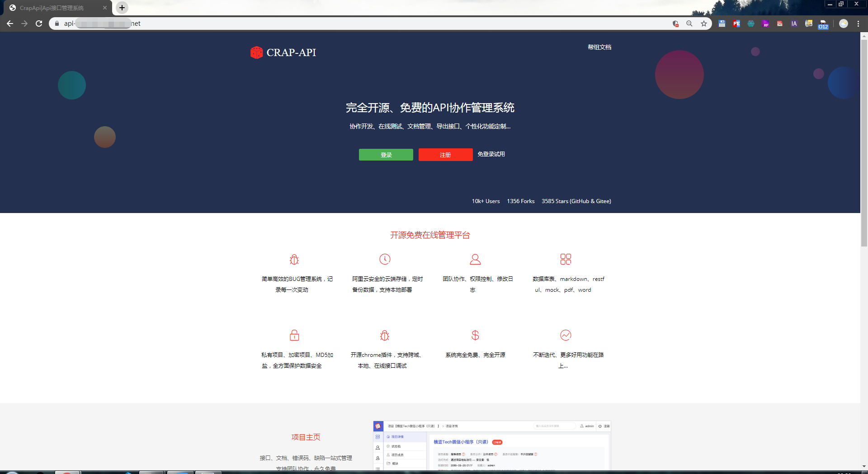Click the 开源免费在线管理平台 heading
This screenshot has height=474, width=868.
point(430,235)
